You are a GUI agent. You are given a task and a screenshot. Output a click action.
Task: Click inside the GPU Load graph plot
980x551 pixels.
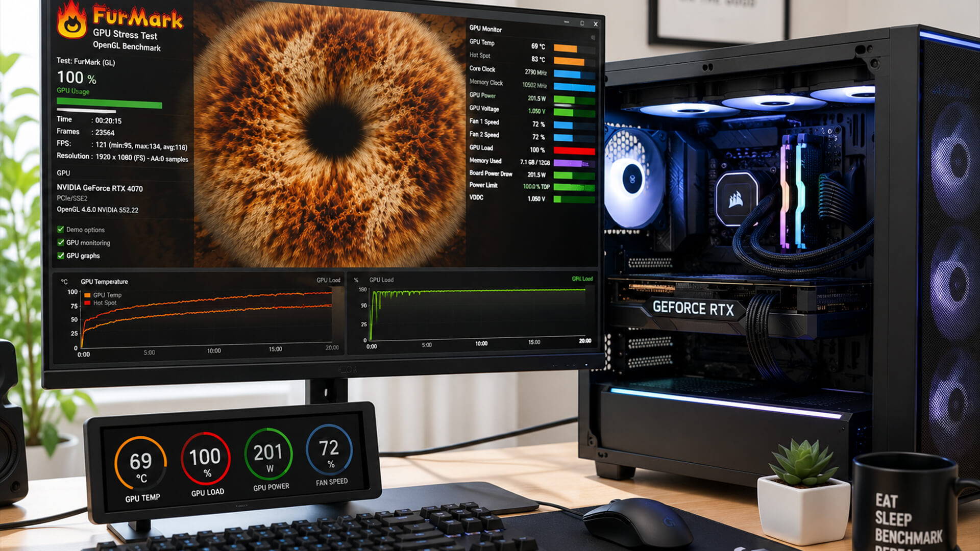tap(478, 314)
